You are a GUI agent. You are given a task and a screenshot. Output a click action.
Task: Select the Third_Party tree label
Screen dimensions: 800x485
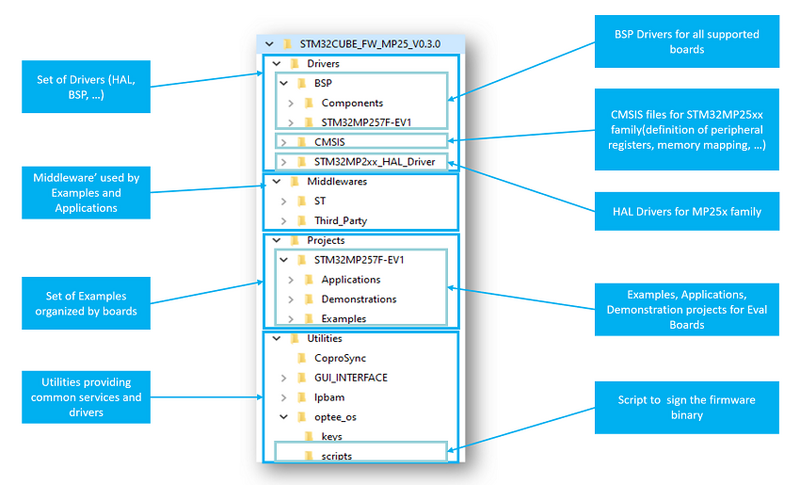pyautogui.click(x=340, y=221)
